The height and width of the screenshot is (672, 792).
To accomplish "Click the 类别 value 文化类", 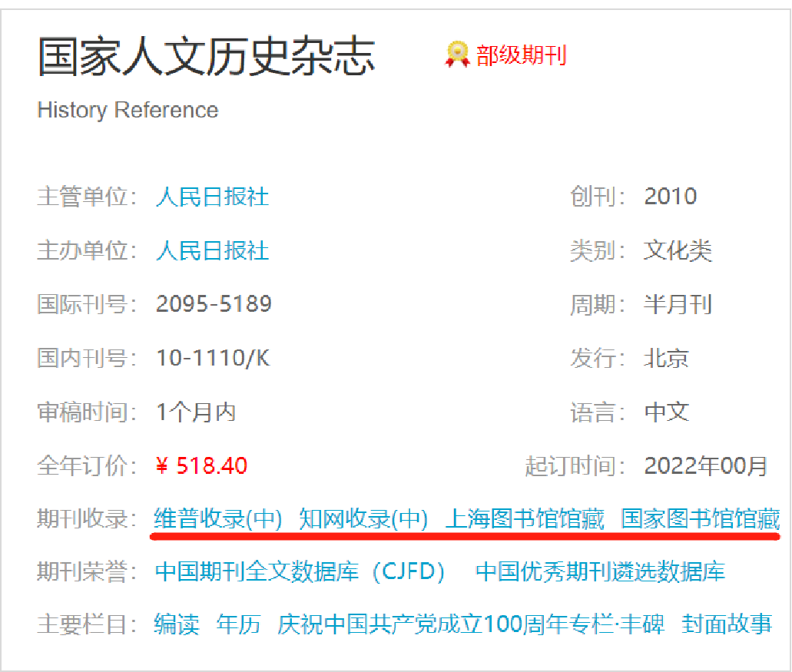I will click(x=678, y=250).
